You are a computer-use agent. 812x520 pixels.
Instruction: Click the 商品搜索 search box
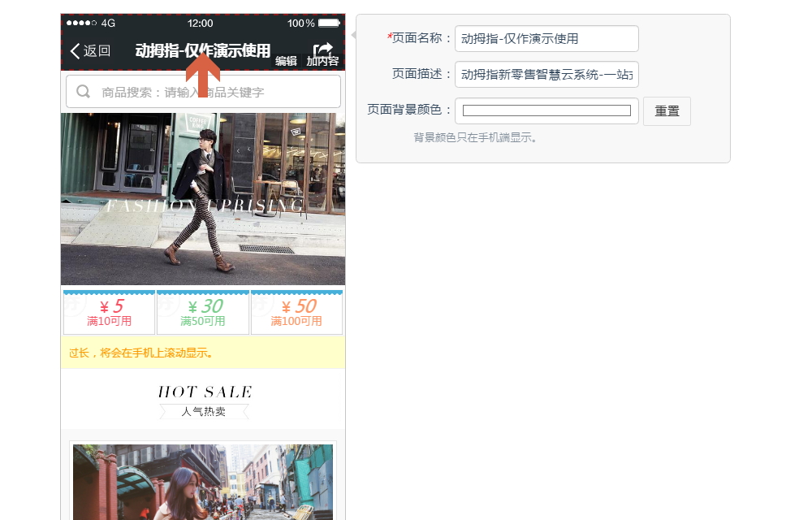point(203,92)
